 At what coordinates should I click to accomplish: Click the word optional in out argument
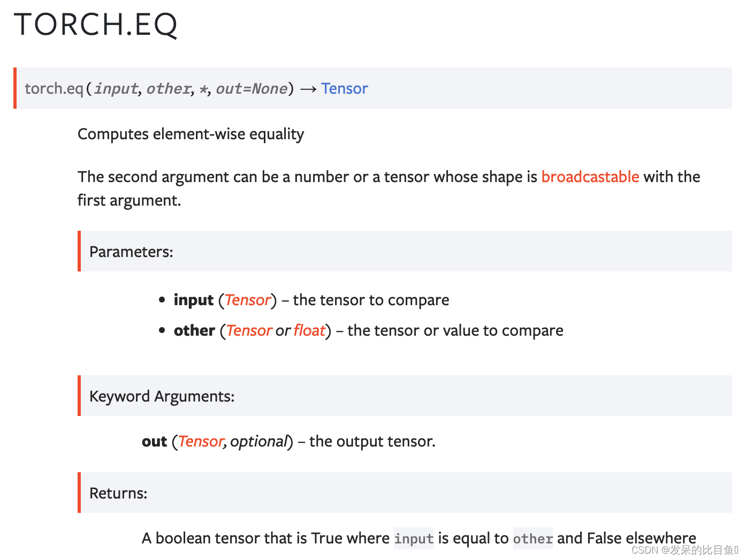[259, 441]
